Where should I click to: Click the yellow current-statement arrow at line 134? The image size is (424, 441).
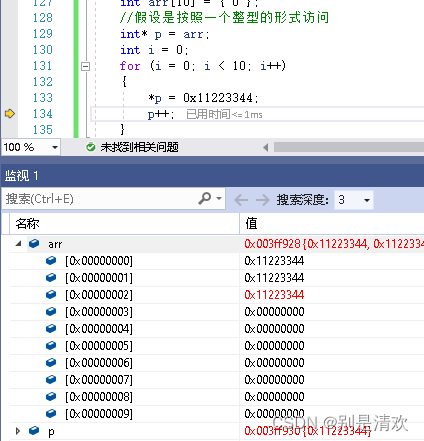point(10,114)
